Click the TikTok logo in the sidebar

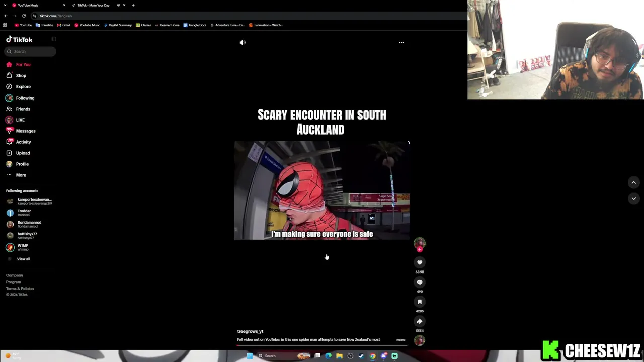coord(19,39)
